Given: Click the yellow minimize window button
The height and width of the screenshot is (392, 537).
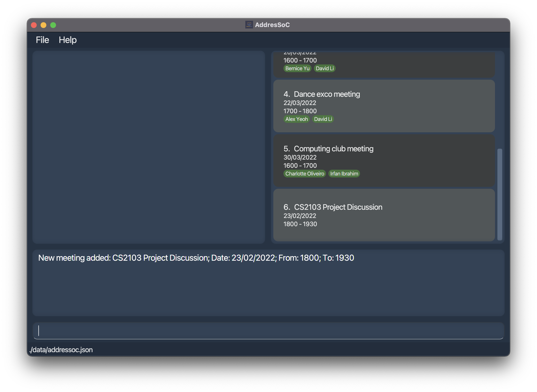Looking at the screenshot, I should (43, 25).
